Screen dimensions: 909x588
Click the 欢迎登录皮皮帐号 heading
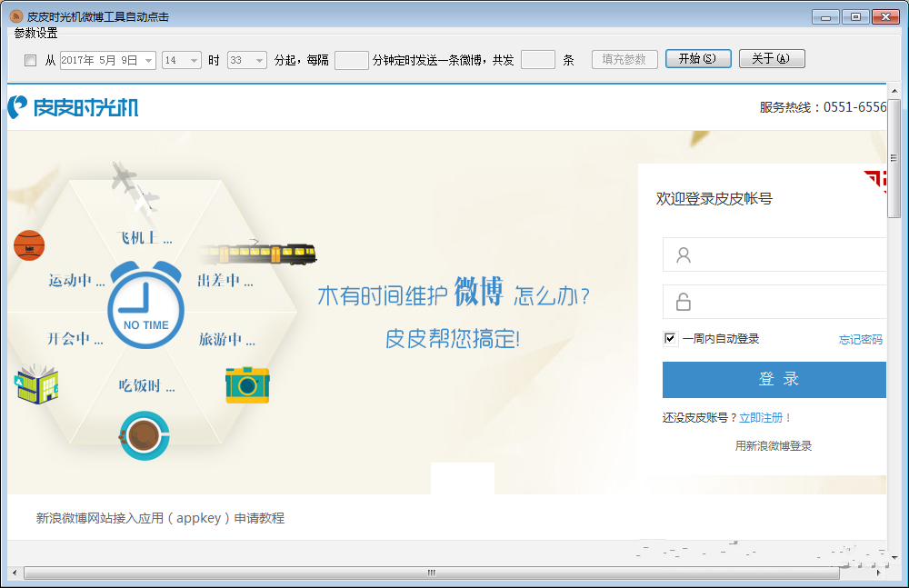[714, 199]
